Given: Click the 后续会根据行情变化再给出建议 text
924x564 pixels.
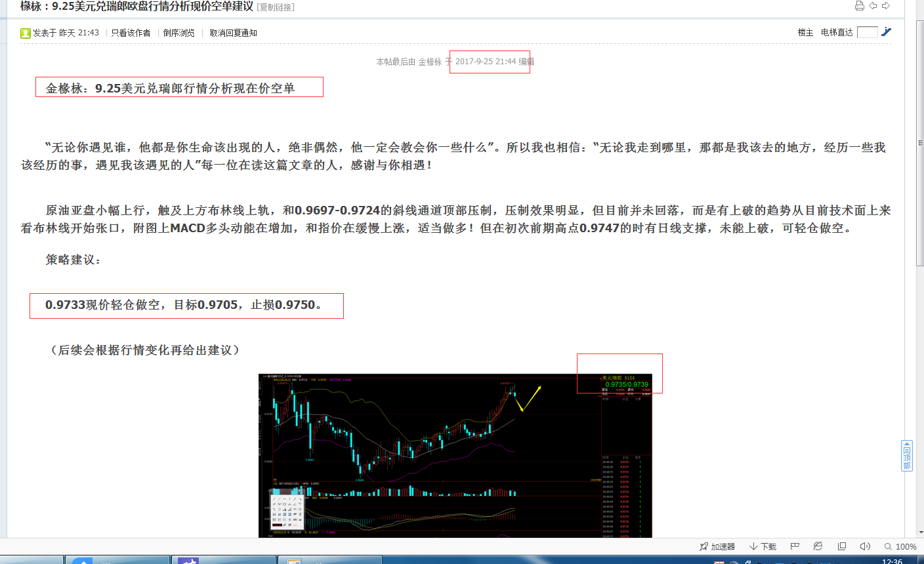Looking at the screenshot, I should pyautogui.click(x=145, y=350).
